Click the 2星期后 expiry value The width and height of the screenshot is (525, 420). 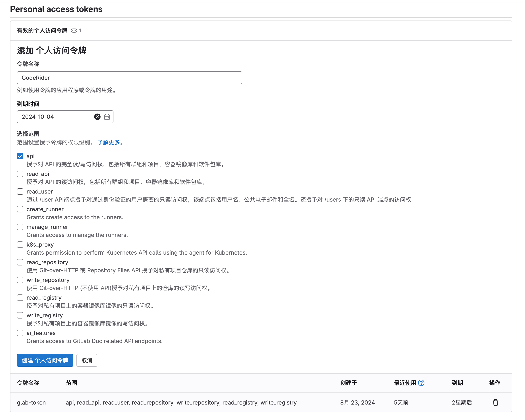462,403
